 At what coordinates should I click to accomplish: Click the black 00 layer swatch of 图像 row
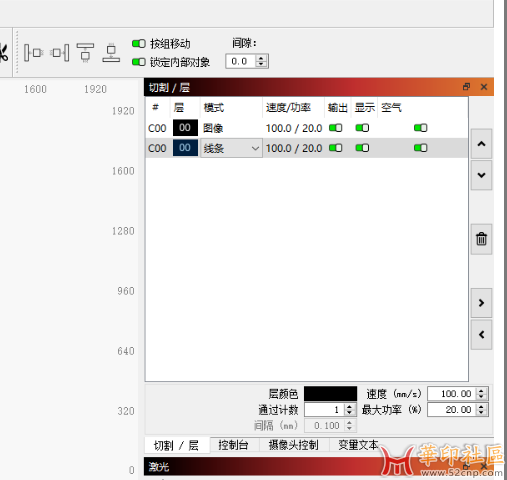click(185, 128)
